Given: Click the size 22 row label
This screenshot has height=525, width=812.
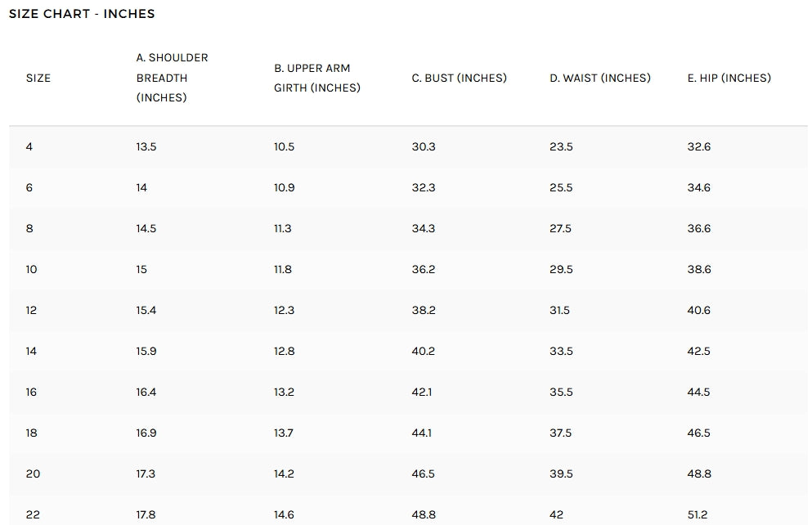Looking at the screenshot, I should click(33, 514).
